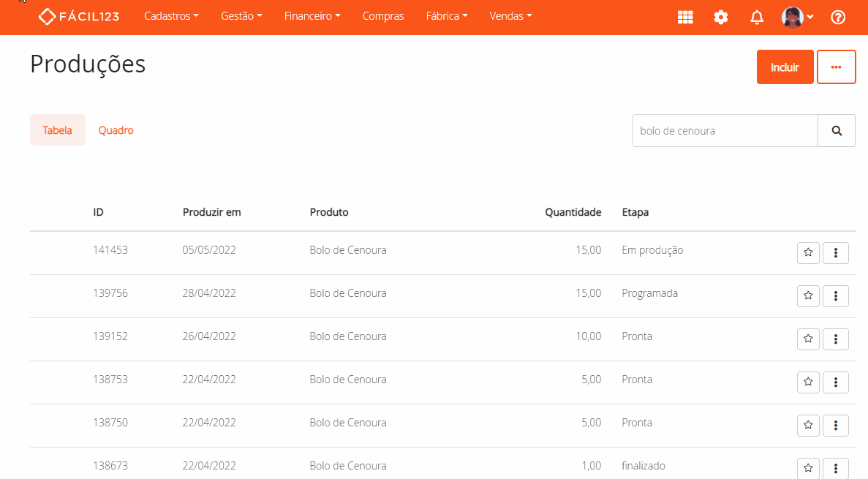This screenshot has height=479, width=868.
Task: Click the Incluir button
Action: [x=785, y=67]
